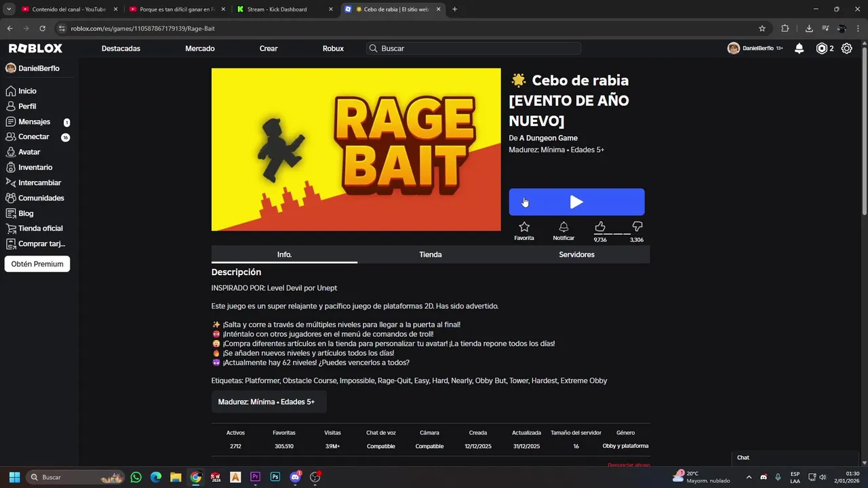Viewport: 868px width, 488px height.
Task: Open Mercado in the top navigation
Action: point(200,49)
